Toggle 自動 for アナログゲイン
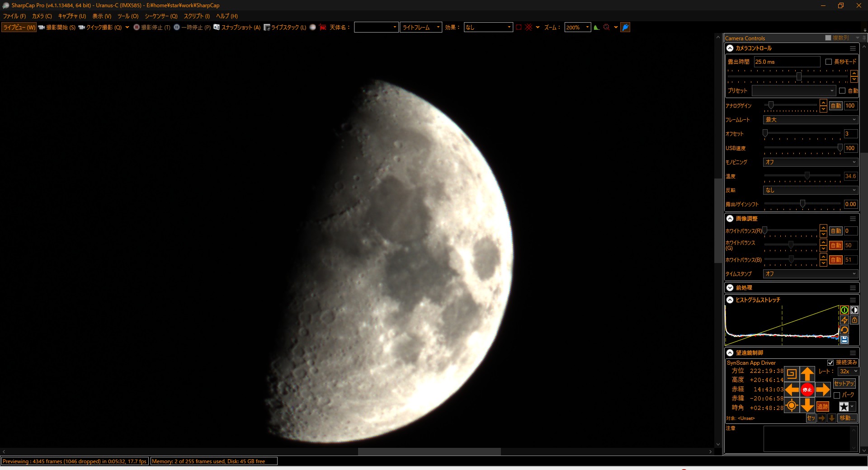Image resolution: width=868 pixels, height=470 pixels. [836, 106]
